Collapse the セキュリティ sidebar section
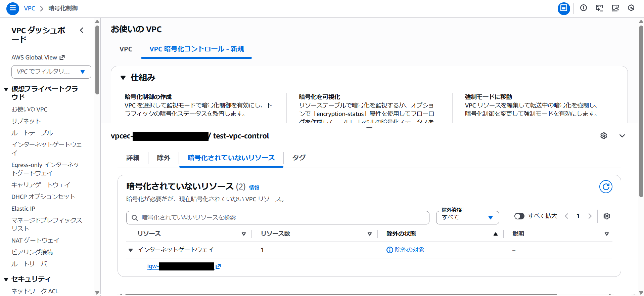Image resolution: width=644 pixels, height=296 pixels. point(6,279)
